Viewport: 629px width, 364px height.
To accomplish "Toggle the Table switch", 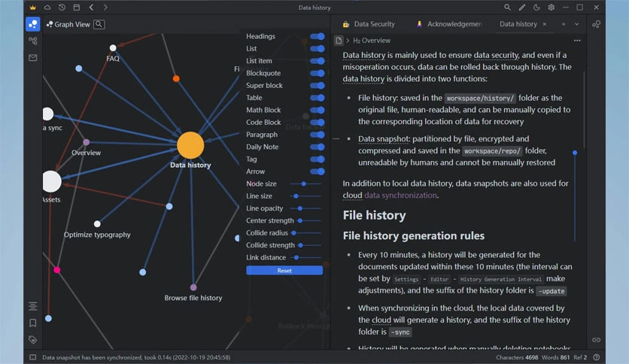I will point(318,98).
